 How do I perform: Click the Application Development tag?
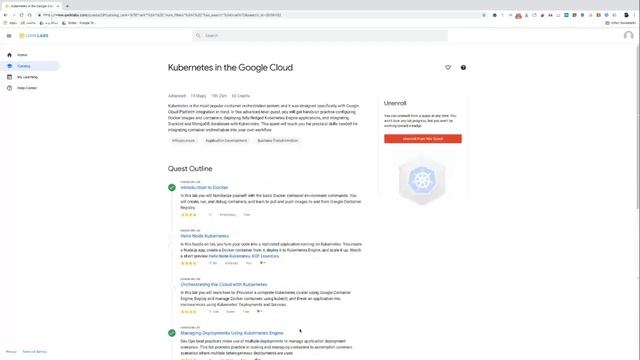tap(226, 140)
